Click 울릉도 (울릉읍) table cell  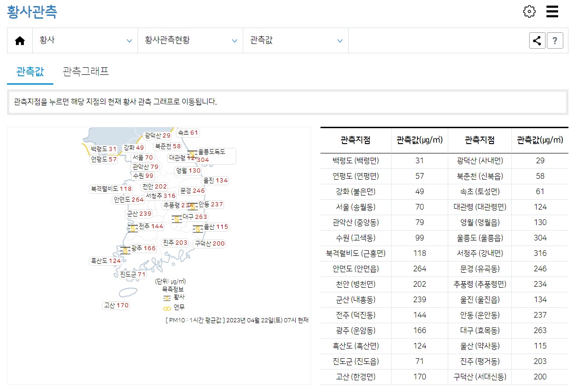tap(480, 238)
